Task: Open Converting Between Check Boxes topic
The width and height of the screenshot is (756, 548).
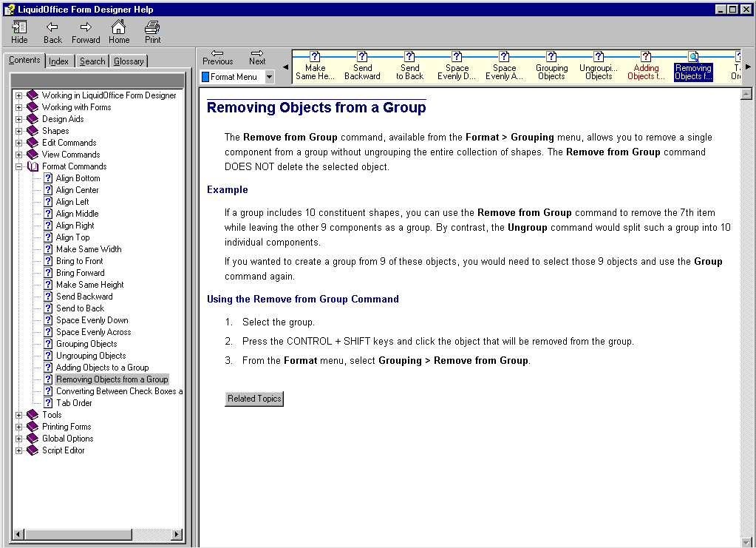Action: point(119,391)
